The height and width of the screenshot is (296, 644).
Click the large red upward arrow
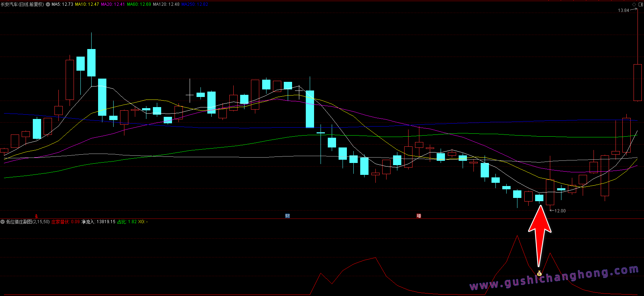click(x=539, y=234)
